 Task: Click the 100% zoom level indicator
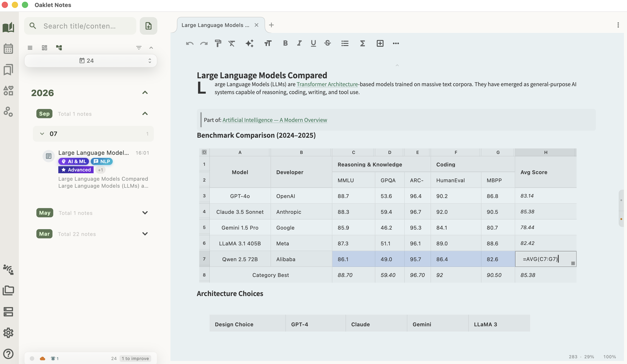coord(610,357)
